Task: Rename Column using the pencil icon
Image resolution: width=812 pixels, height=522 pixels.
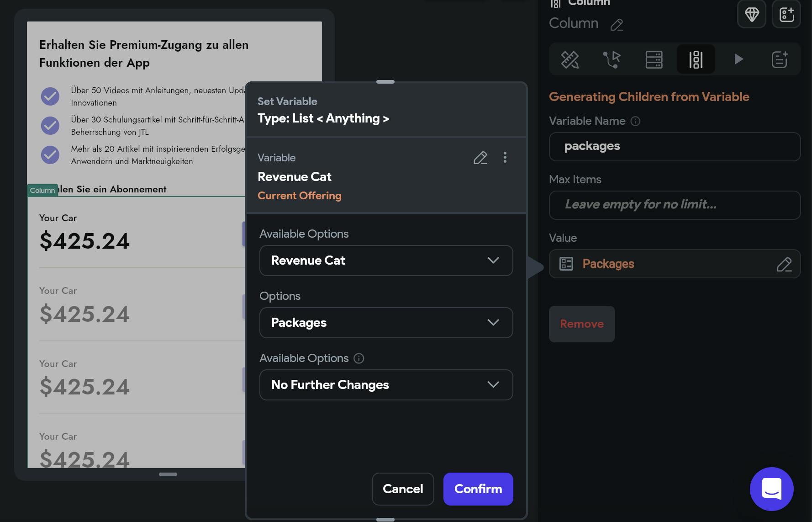Action: pos(617,24)
